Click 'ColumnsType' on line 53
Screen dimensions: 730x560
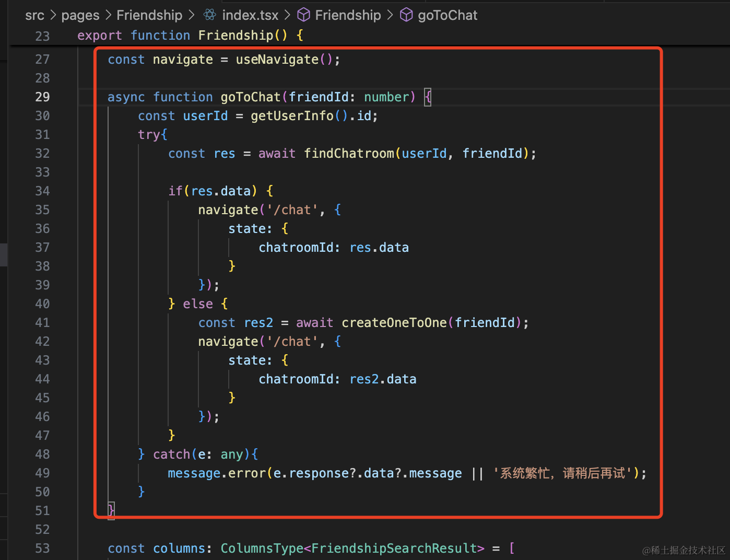pos(262,549)
